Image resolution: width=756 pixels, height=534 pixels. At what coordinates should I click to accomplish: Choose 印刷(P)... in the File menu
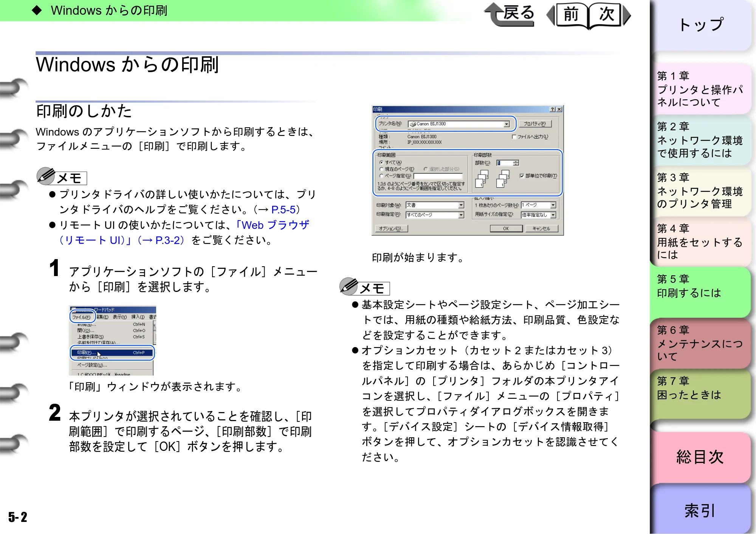tap(112, 353)
